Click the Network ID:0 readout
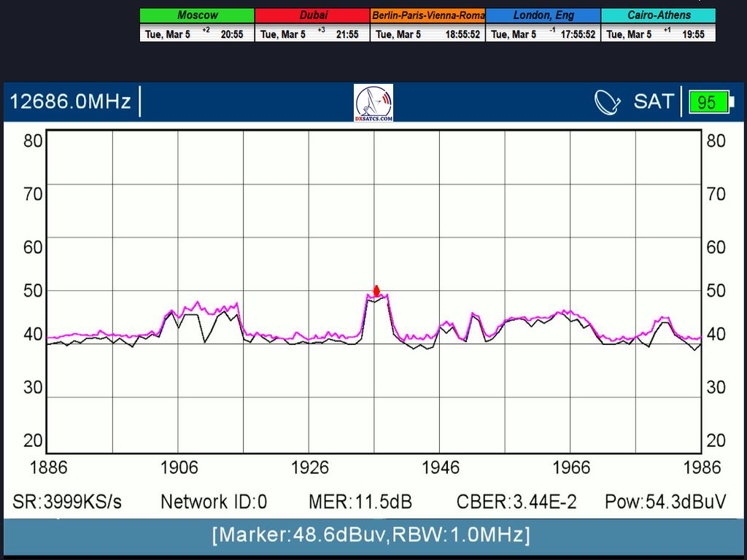Viewport: 747px width, 560px height. (x=214, y=502)
